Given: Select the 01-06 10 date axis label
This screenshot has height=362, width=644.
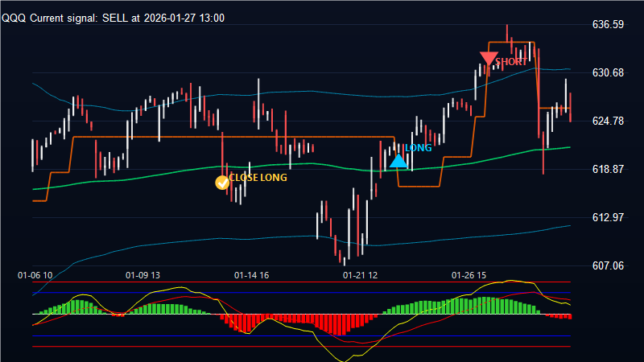Looking at the screenshot, I should coord(35,275).
